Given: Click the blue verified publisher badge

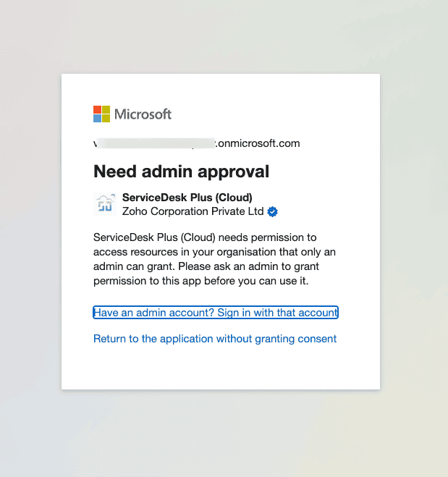Looking at the screenshot, I should (273, 211).
